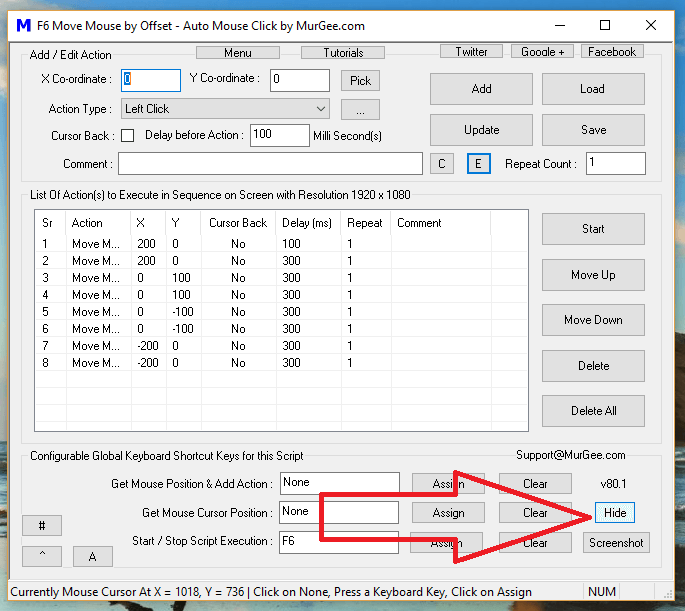Click the Delete button

tap(593, 366)
